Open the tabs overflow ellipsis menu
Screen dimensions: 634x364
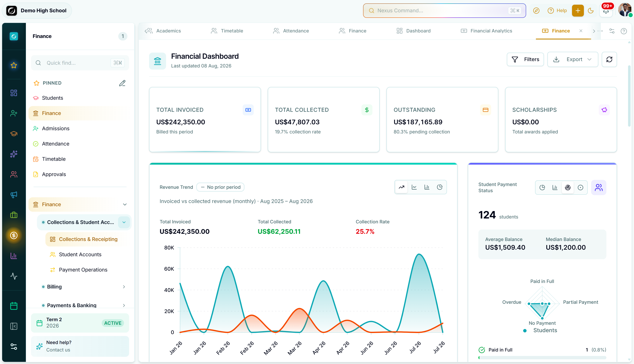[x=600, y=31]
